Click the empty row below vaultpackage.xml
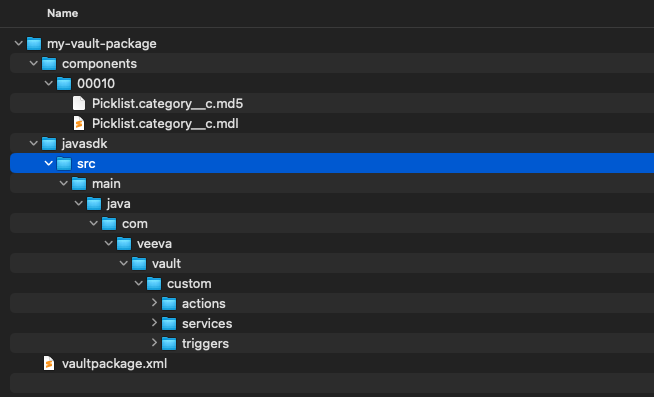This screenshot has height=397, width=654. (332, 383)
